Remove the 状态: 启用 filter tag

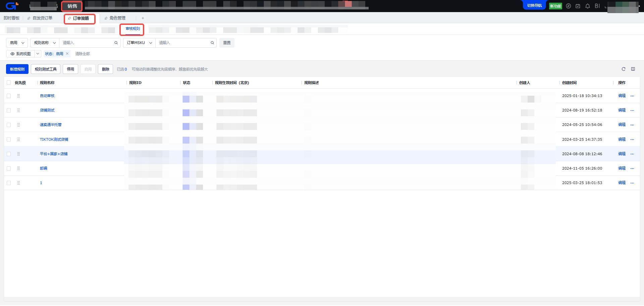point(67,54)
